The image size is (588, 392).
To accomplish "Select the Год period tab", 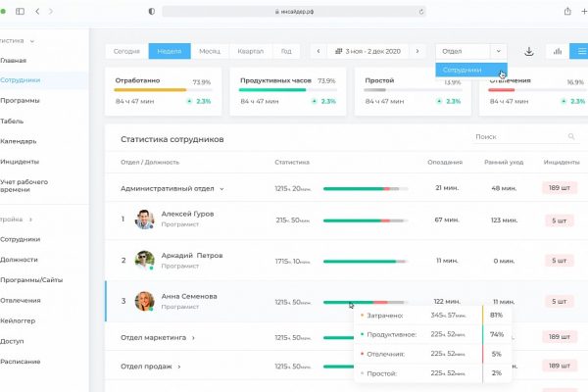I will tap(286, 51).
